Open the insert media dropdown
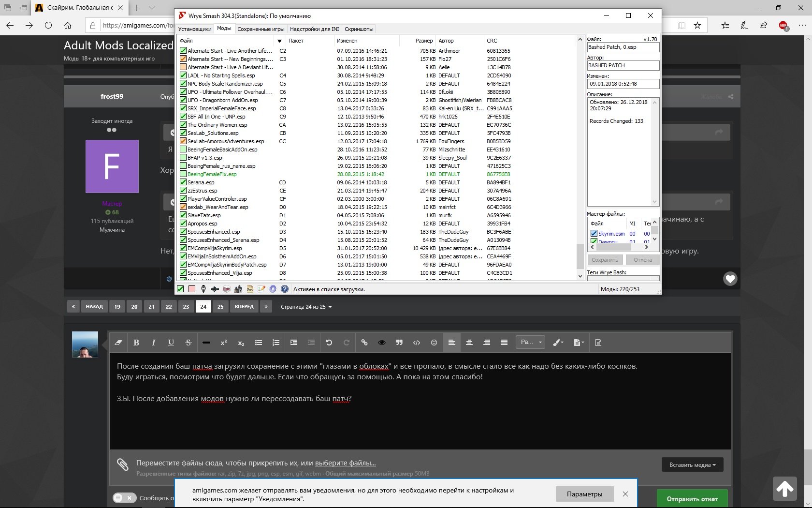Screen dimensions: 812x508 [692, 465]
